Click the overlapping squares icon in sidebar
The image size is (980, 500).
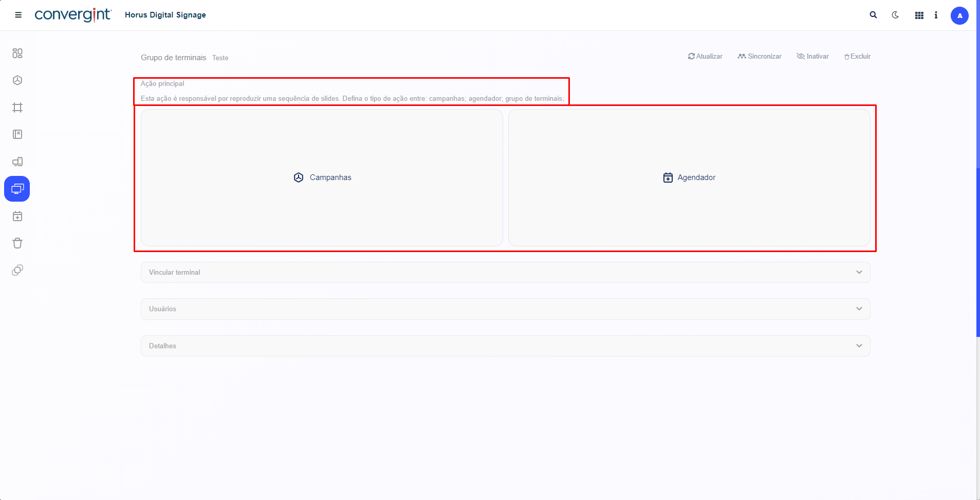click(17, 270)
